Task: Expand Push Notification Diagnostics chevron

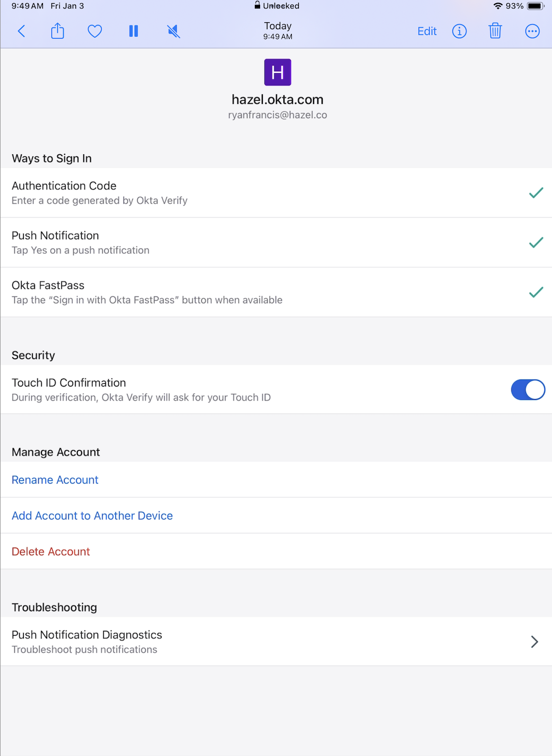Action: click(535, 642)
